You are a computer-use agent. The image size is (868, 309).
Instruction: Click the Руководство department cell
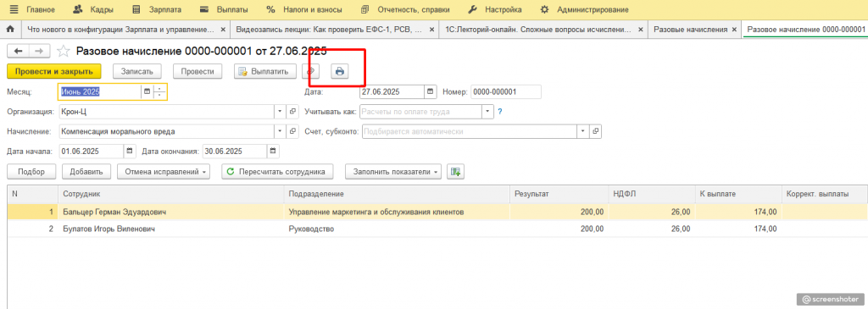[x=397, y=229]
